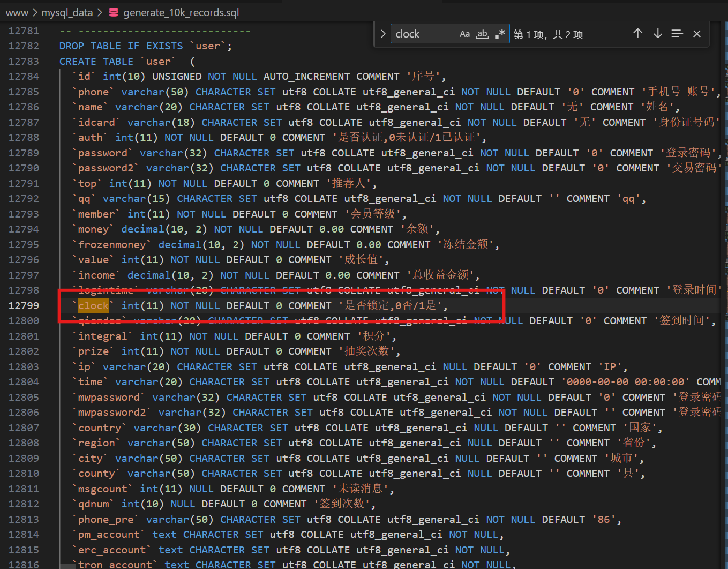Viewport: 728px width, 569px height.
Task: Go to next match arrow
Action: (658, 34)
